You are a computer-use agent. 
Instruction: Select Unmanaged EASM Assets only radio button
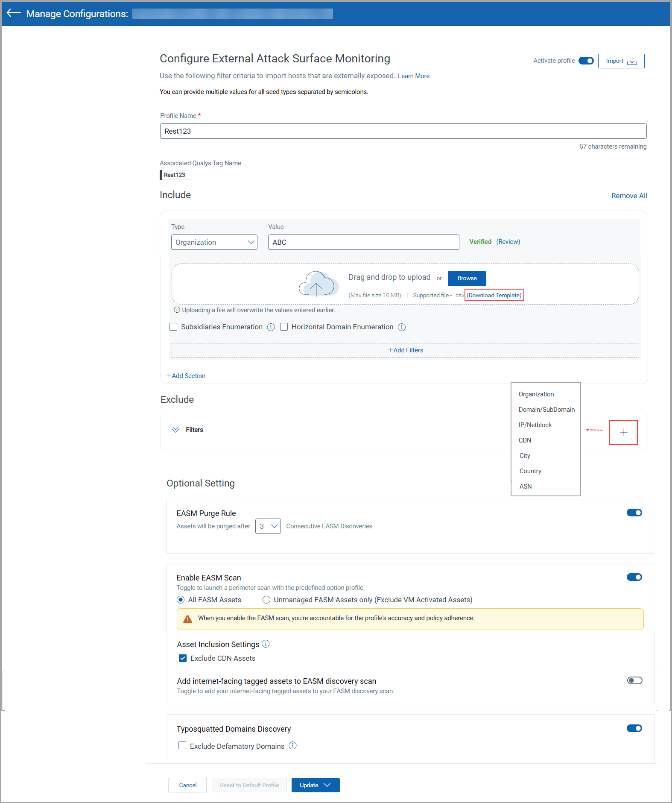(266, 600)
